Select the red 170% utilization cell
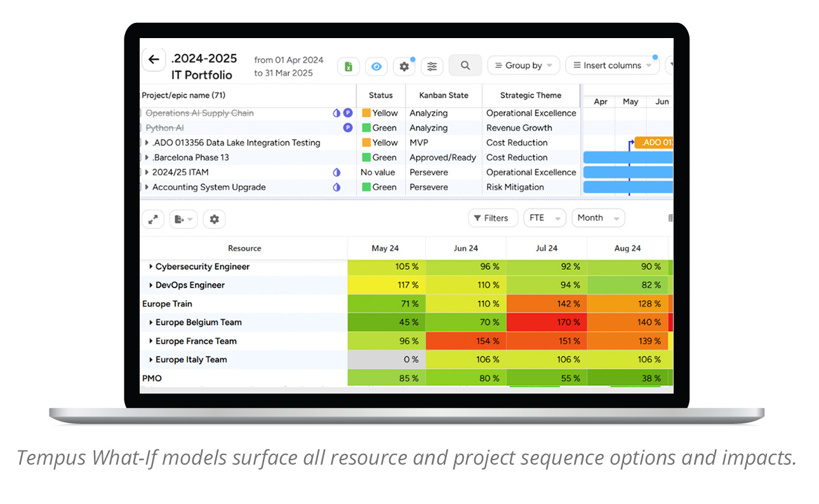Viewport: 819px width, 504px height. (547, 322)
